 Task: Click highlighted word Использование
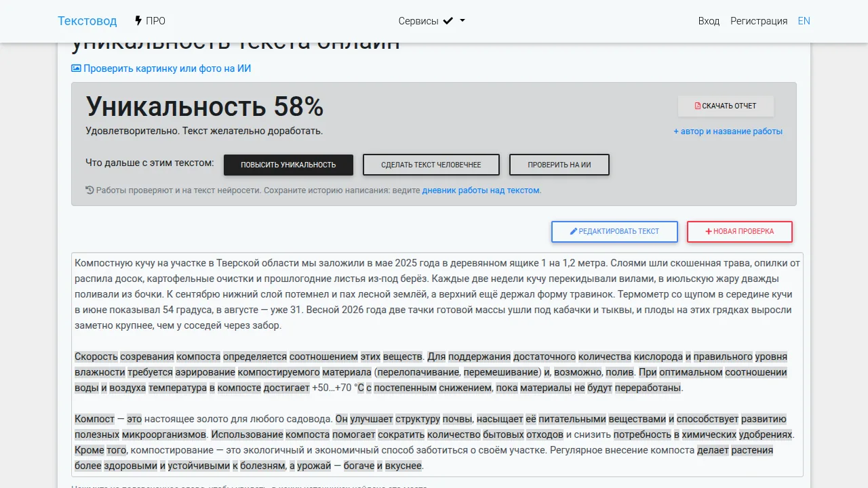point(247,434)
